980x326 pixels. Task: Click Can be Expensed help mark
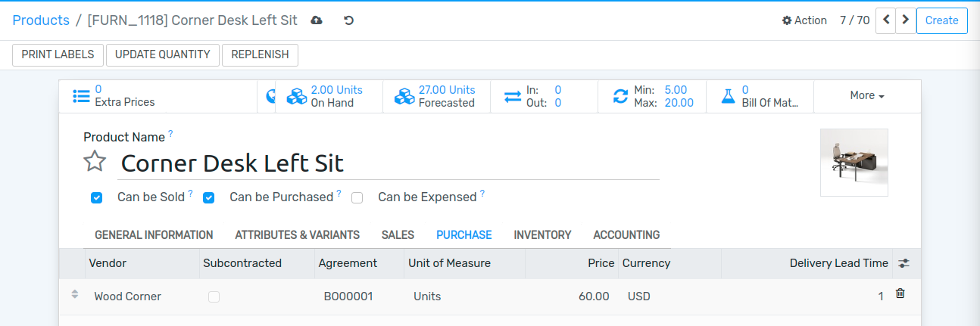click(x=482, y=194)
